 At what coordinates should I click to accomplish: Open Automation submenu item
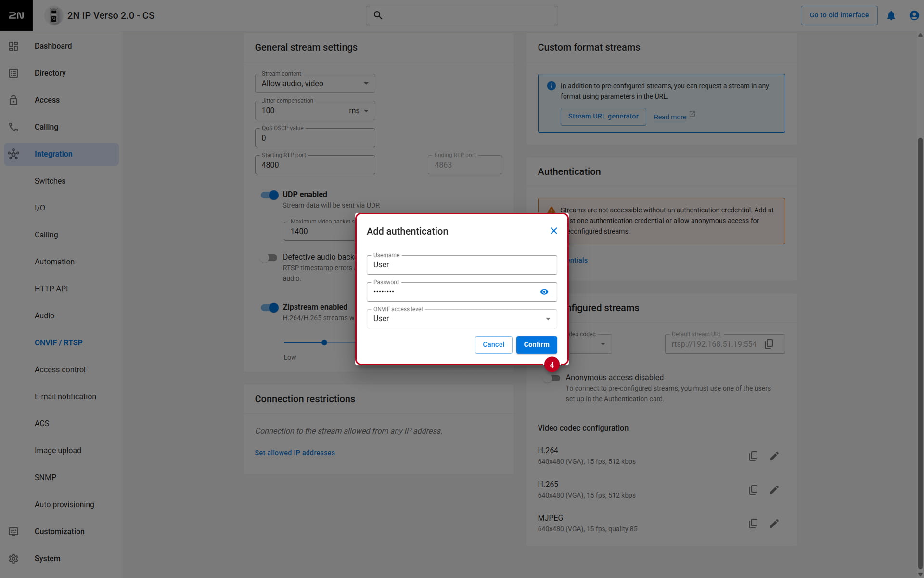pyautogui.click(x=54, y=262)
